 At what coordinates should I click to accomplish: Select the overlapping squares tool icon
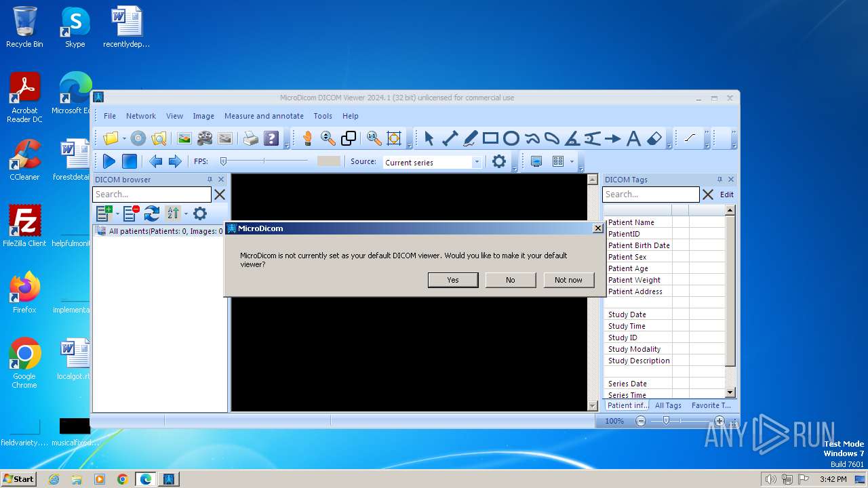[349, 138]
